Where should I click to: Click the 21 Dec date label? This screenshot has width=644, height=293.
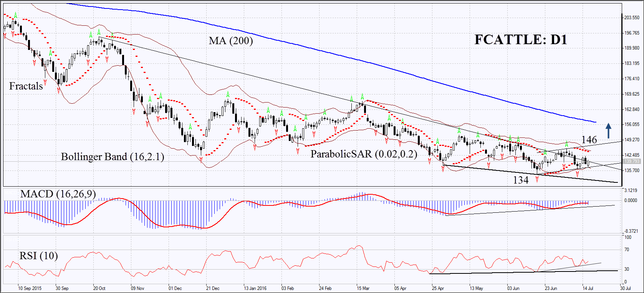(213, 288)
